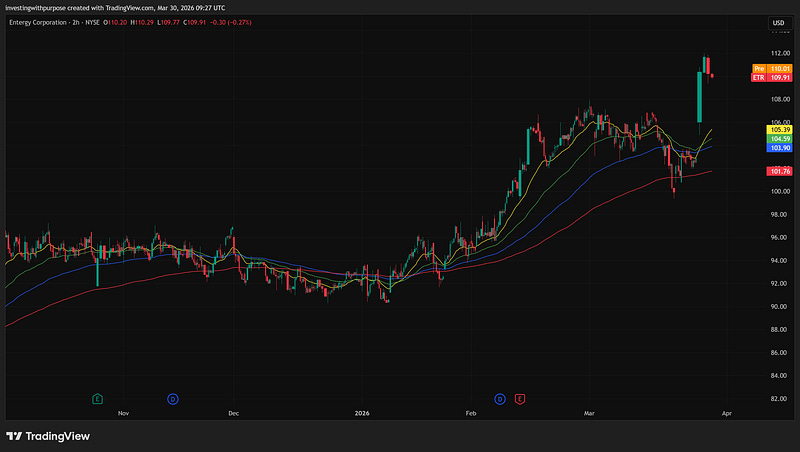The image size is (800, 452).
Task: Click the green 104.59 moving average label
Action: click(x=780, y=139)
